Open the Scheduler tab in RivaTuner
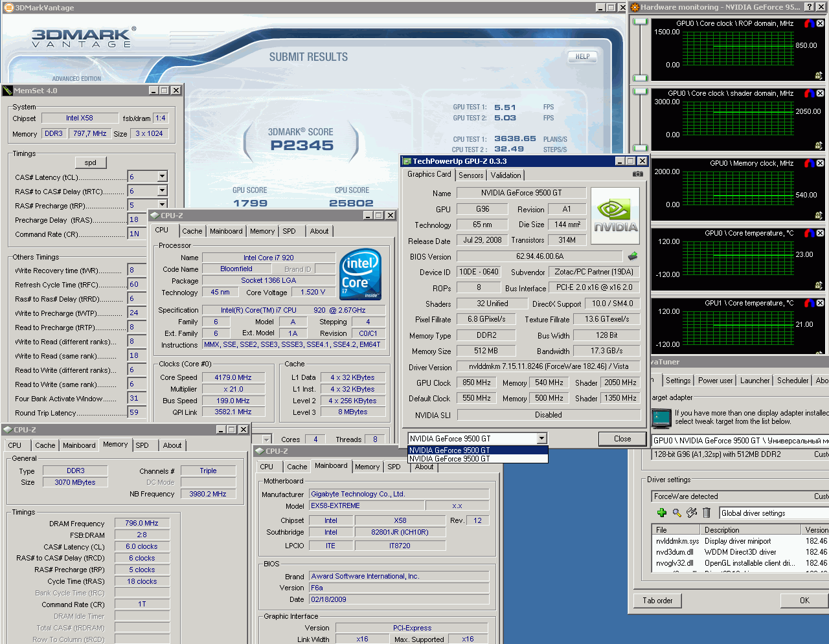This screenshot has height=644, width=829. (793, 381)
